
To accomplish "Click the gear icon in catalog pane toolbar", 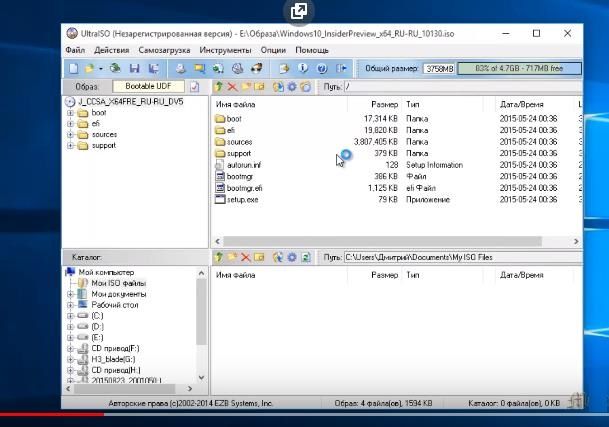I will pos(292,257).
